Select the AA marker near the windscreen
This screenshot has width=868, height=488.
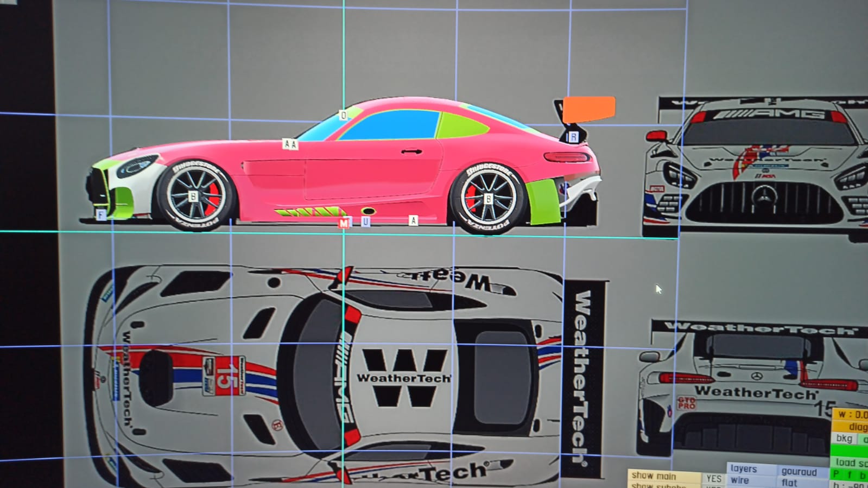290,144
